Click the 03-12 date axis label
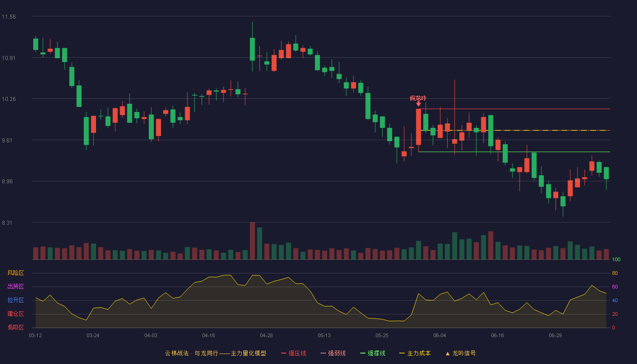This screenshot has height=364, width=637. tap(35, 335)
